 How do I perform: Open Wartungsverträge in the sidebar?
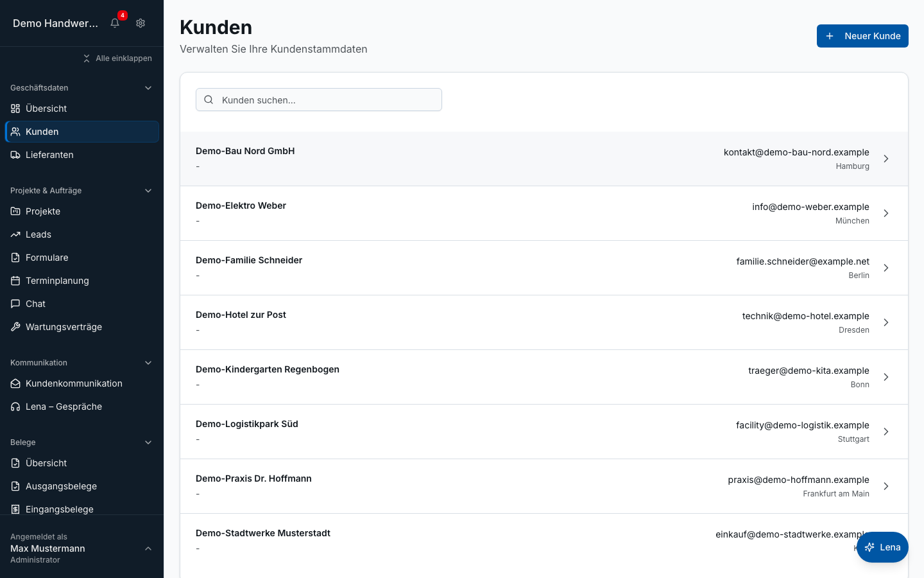tap(81, 327)
